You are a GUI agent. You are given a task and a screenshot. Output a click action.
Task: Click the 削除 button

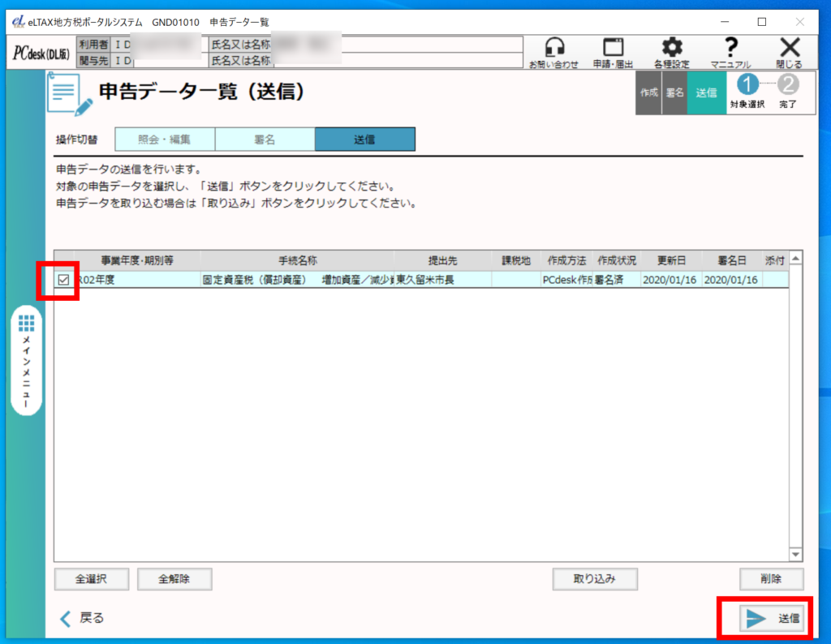click(771, 579)
